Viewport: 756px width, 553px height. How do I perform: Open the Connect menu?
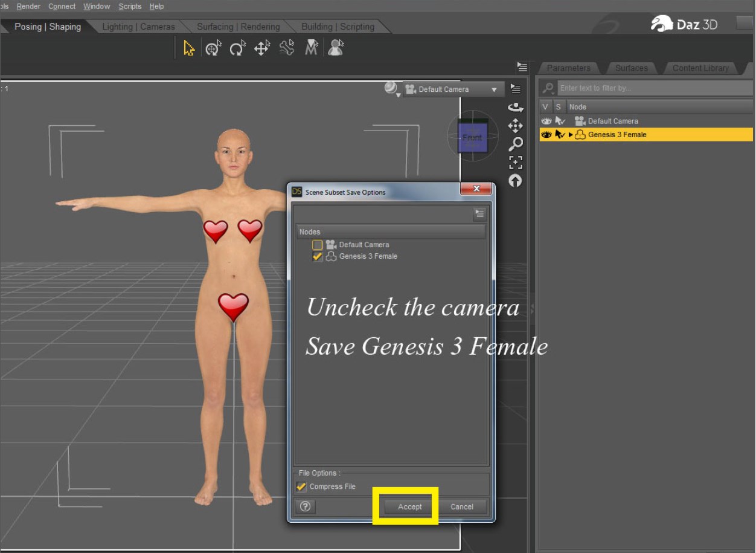62,6
